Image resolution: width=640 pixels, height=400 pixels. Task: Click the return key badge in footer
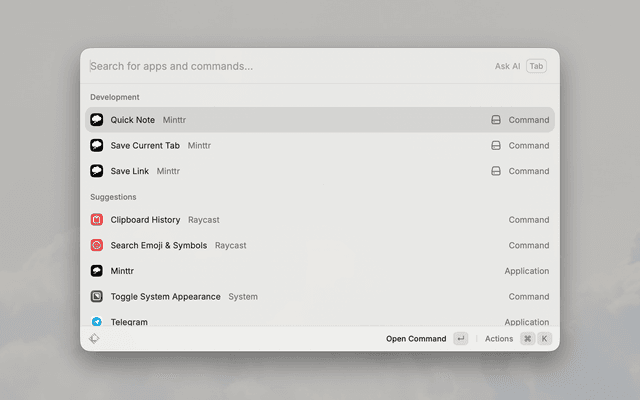[x=460, y=339]
